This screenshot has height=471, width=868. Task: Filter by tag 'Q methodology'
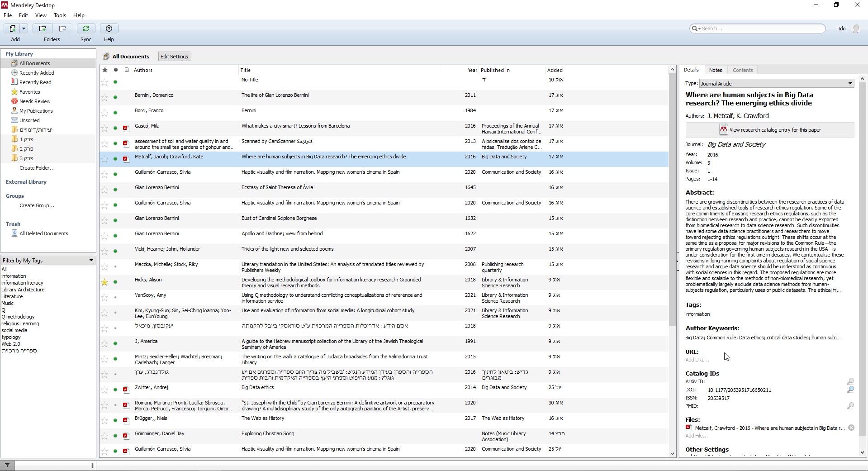[x=18, y=317]
